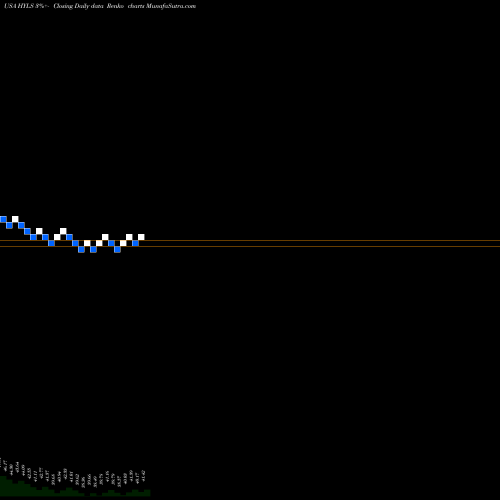Click the lower orange horizontal price line
This screenshot has height=500, width=500.
[x=250, y=246]
